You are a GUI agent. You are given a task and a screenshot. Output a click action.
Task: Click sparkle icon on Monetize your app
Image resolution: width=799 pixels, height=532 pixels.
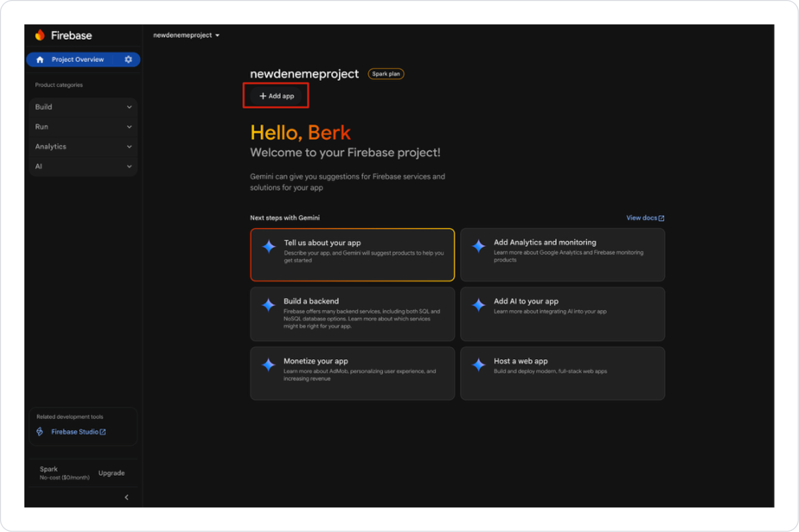pyautogui.click(x=269, y=364)
